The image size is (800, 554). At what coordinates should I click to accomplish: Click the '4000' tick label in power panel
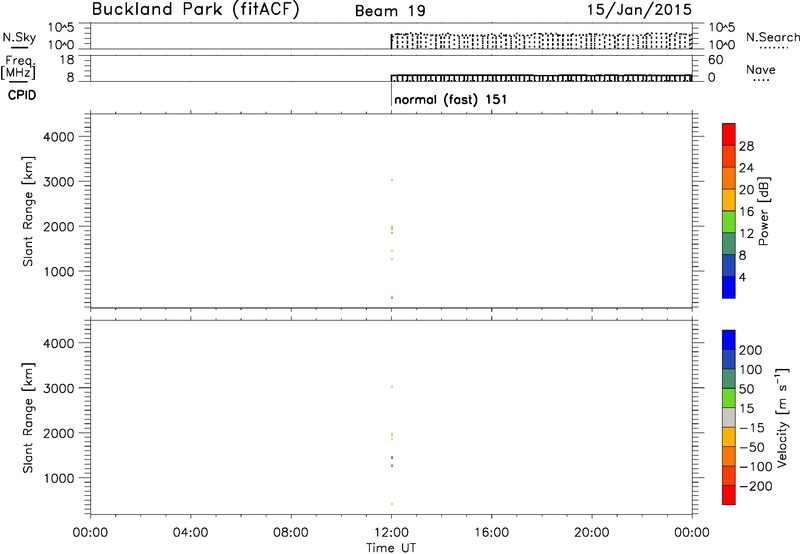coord(59,137)
